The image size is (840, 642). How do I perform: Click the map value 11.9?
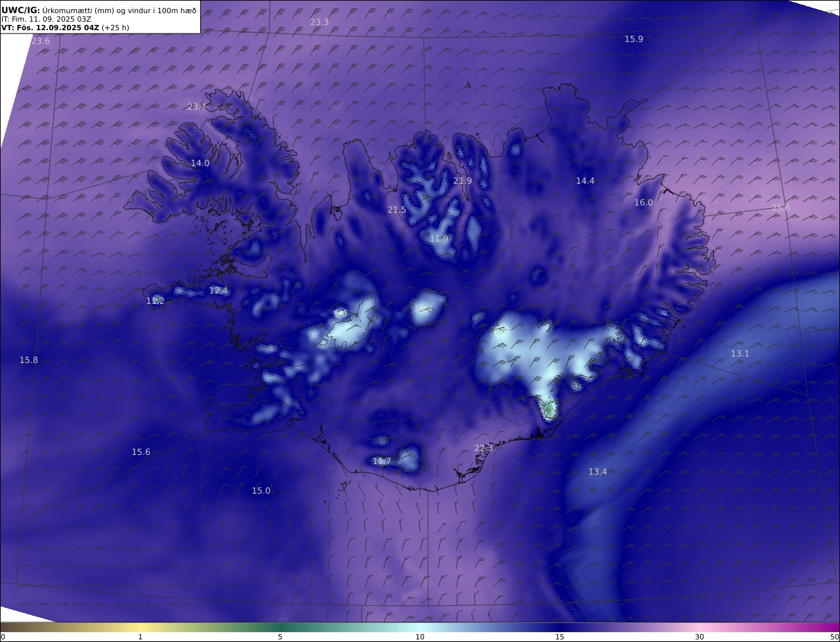tap(439, 238)
